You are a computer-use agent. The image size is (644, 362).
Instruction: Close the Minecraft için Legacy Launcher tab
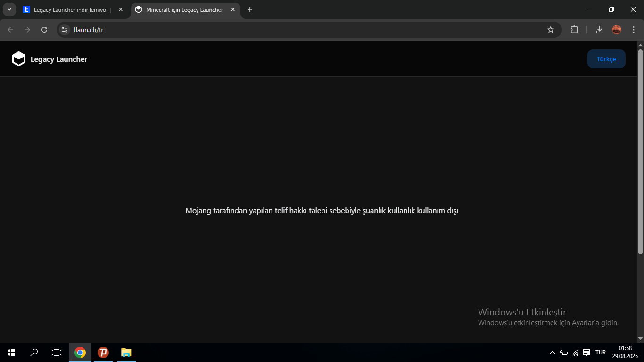coord(233,9)
